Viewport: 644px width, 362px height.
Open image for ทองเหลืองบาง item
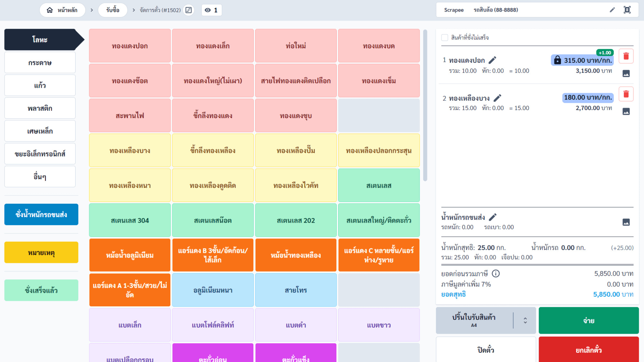pos(626,111)
